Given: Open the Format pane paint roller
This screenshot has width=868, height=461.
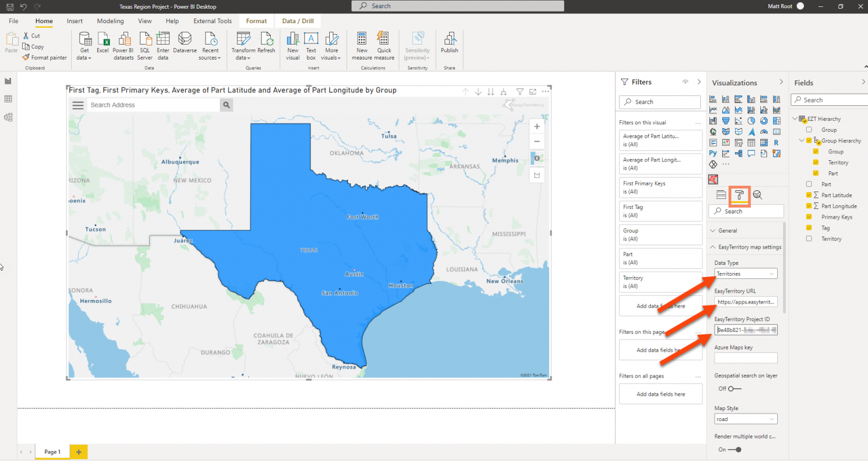Looking at the screenshot, I should (740, 196).
